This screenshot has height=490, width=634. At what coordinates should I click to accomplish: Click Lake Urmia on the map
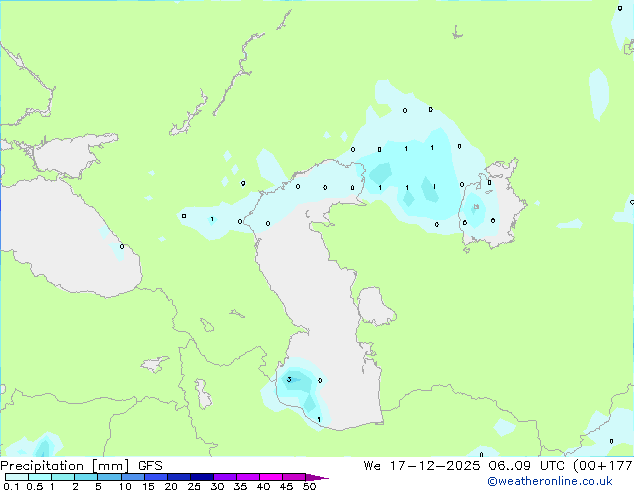tap(203, 394)
